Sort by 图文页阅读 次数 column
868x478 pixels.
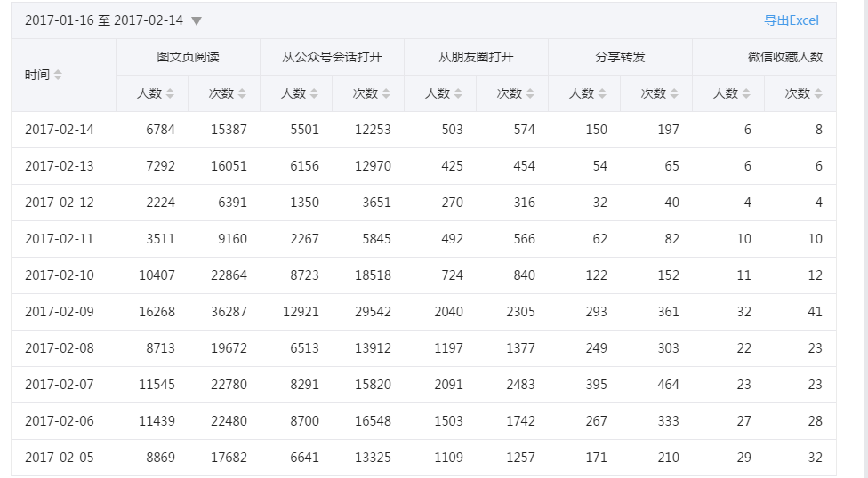tap(242, 93)
